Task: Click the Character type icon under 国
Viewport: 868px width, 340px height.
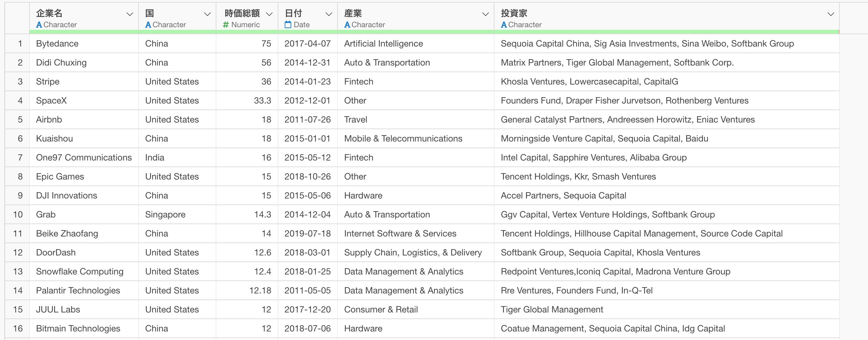Action: [148, 25]
